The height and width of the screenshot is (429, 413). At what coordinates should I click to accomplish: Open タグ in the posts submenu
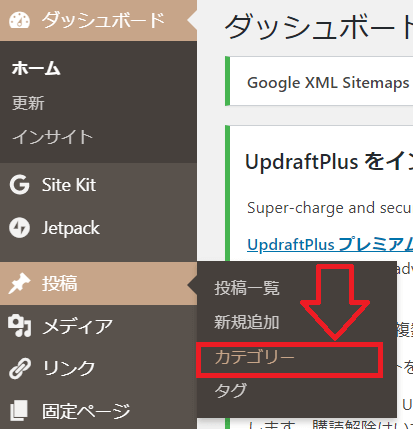coord(231,390)
